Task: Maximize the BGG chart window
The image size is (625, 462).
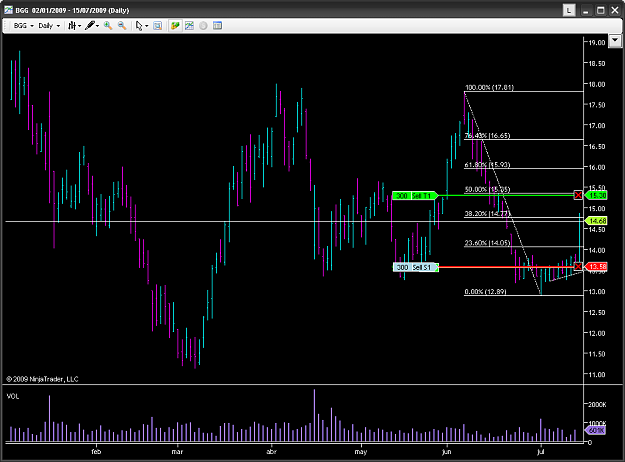Action: (x=600, y=11)
